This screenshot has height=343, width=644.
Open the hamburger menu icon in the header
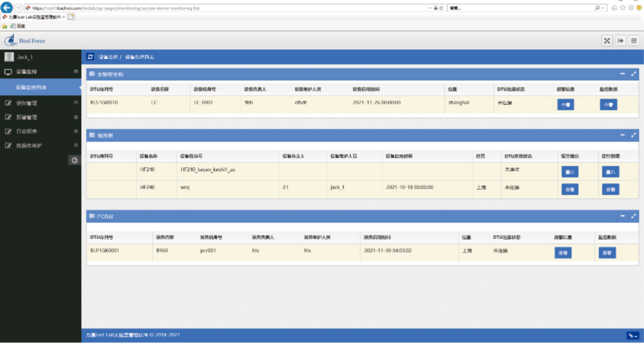click(634, 40)
